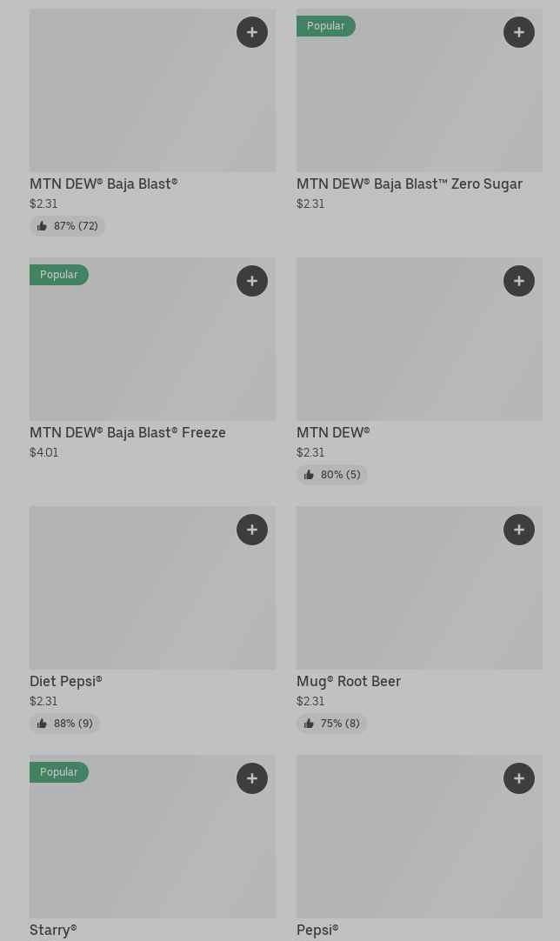Add Diet Pepsi with the plus button
Image resolution: width=560 pixels, height=941 pixels.
(252, 530)
